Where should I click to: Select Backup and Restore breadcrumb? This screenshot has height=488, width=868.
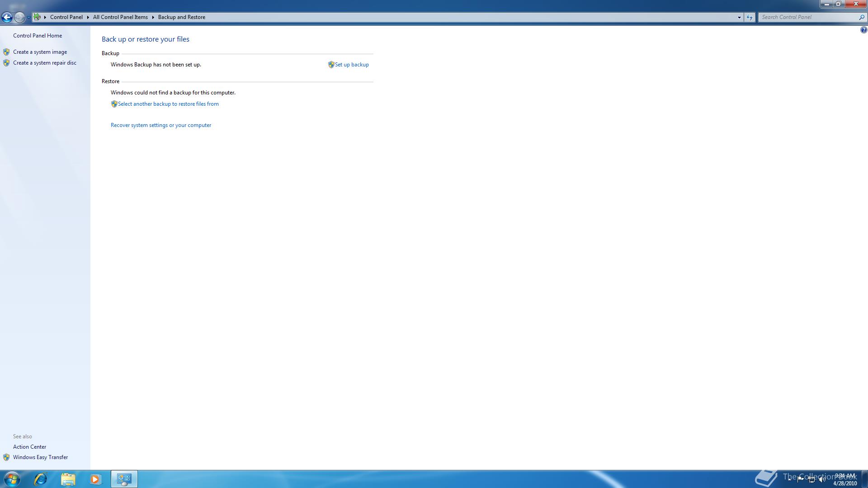pos(182,17)
